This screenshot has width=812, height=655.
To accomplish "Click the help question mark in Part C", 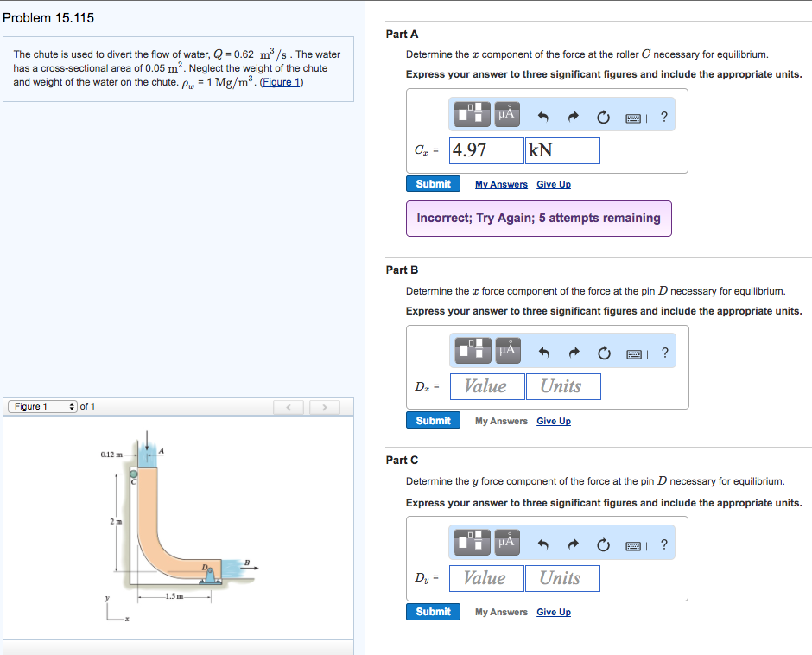I will point(663,544).
